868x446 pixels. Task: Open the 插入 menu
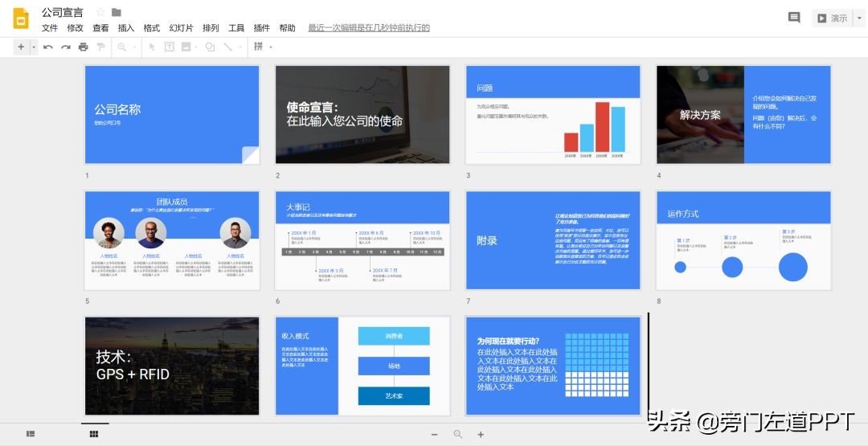pos(126,27)
